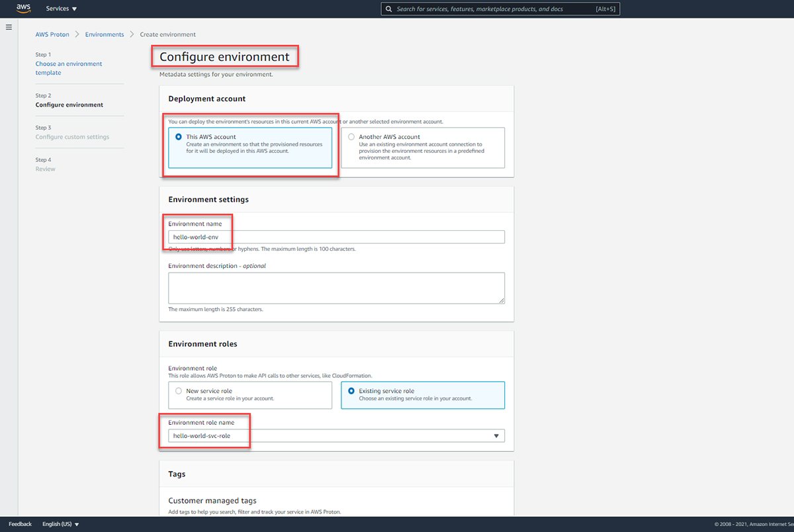Screen dimensions: 794x532
Task: Click the AWS logo icon
Action: coord(23,8)
